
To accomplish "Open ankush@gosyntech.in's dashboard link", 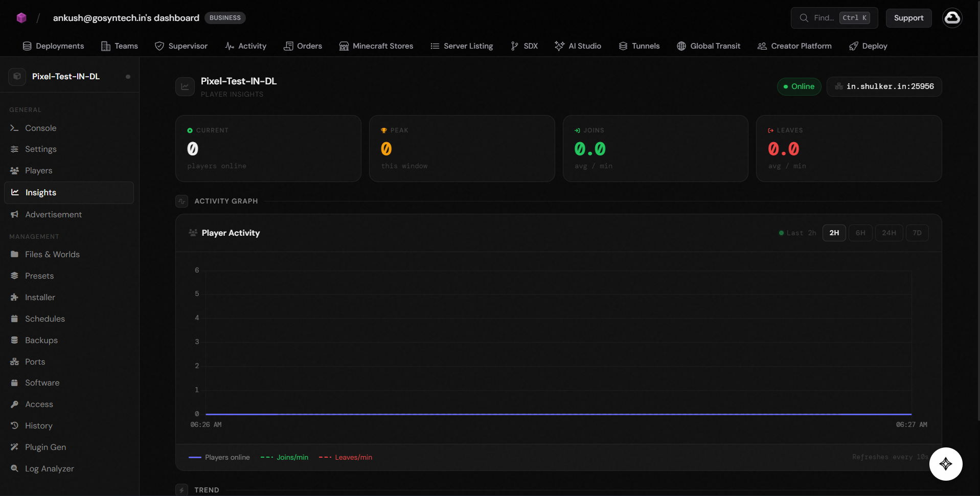I will click(126, 18).
